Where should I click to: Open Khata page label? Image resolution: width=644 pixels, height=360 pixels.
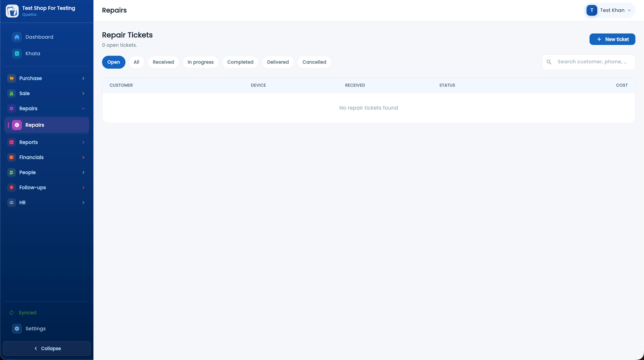point(33,53)
